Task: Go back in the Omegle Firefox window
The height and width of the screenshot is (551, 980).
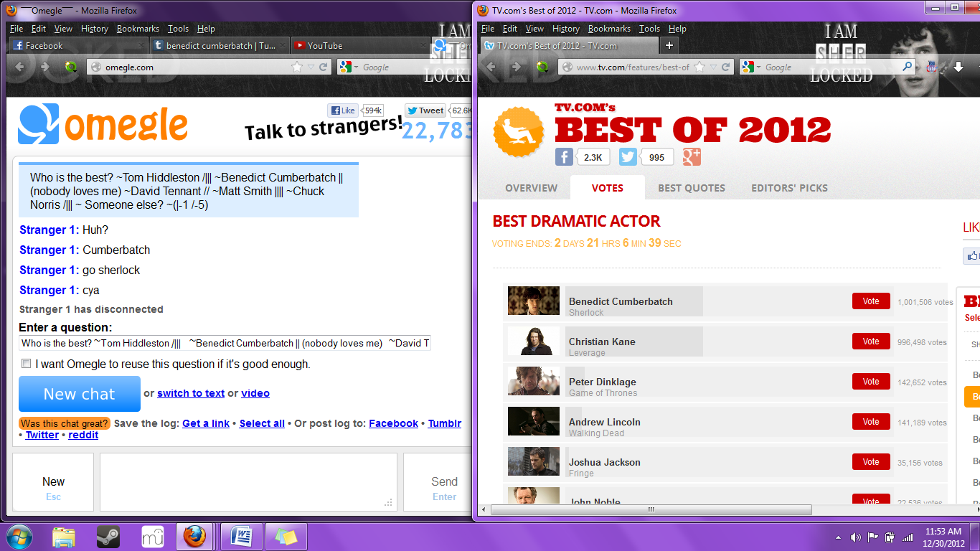Action: [20, 67]
